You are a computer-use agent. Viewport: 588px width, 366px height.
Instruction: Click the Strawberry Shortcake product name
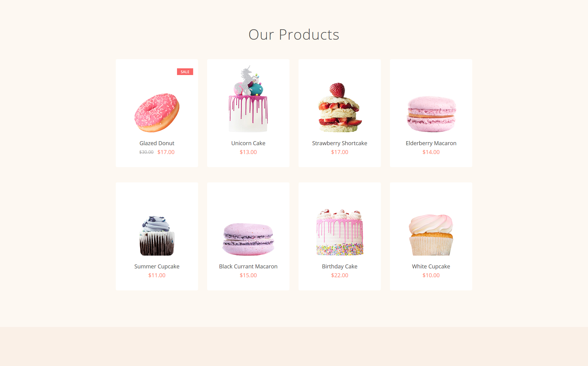coord(340,143)
